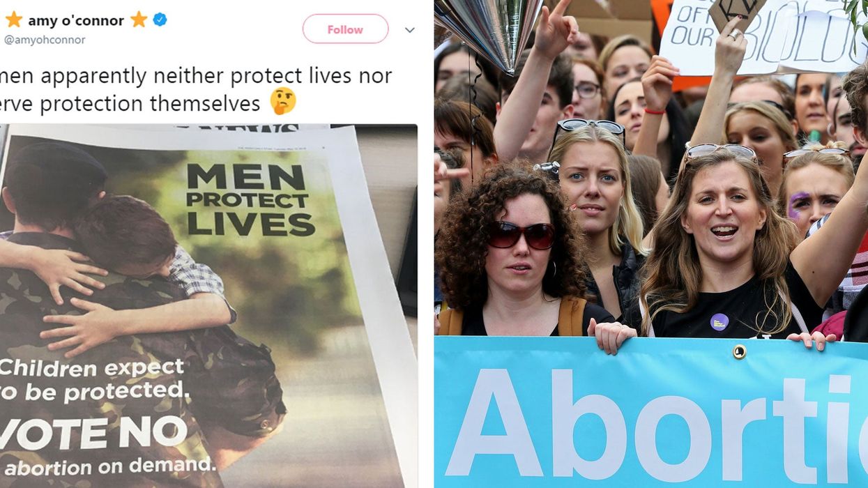Click the MEN PROTECT LIVES headline

pos(250,199)
